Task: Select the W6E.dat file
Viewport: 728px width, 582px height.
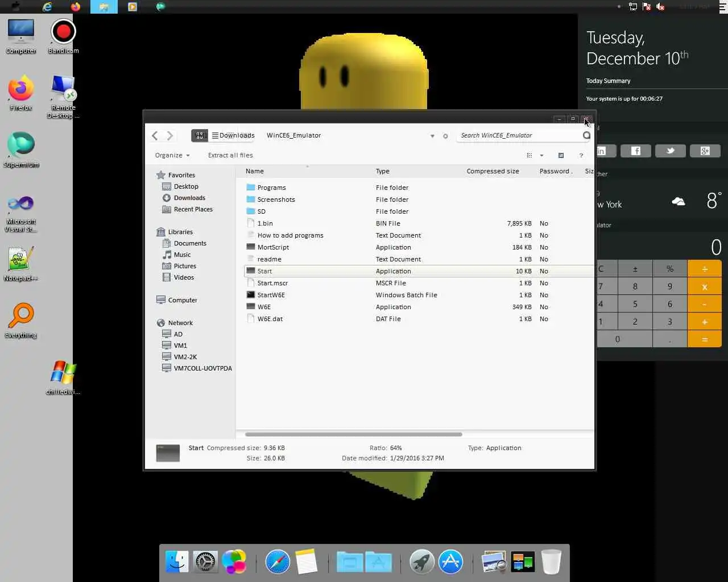Action: pyautogui.click(x=418, y=319)
